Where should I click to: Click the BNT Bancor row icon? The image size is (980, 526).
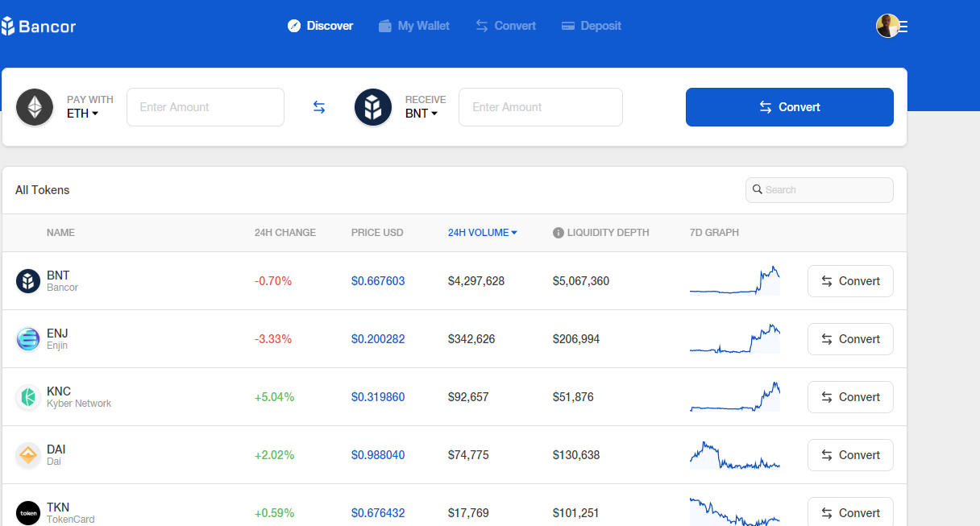[28, 281]
